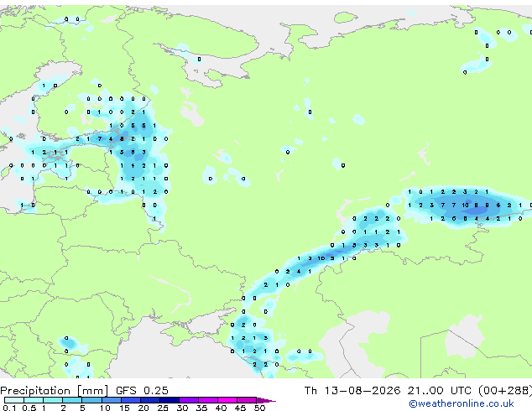Click the "21..00 UTC" time text

coord(440,391)
